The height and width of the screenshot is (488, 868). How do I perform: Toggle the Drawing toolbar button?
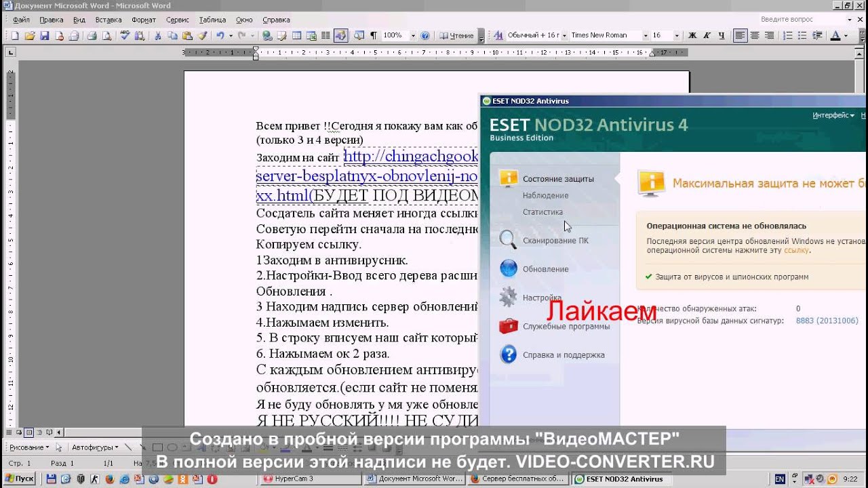click(x=340, y=35)
